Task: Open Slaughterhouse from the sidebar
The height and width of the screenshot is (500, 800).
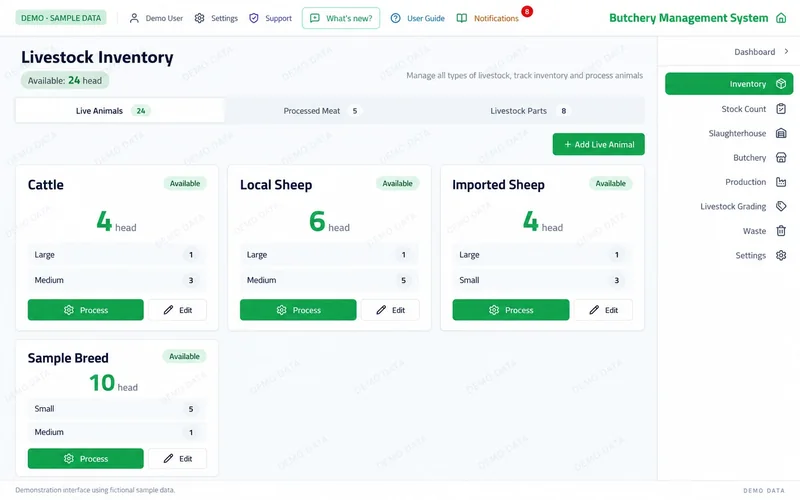Action: pos(737,133)
